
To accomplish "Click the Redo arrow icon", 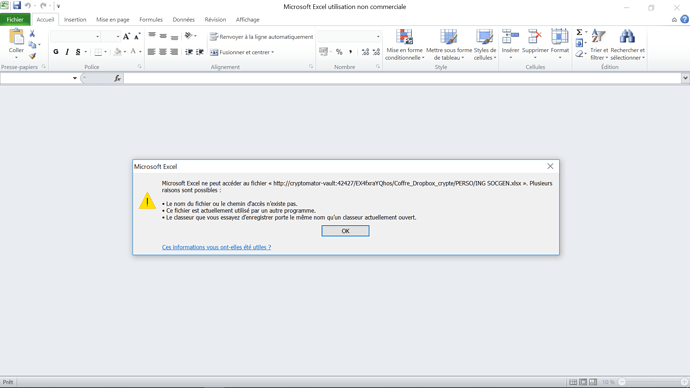I will [x=43, y=6].
